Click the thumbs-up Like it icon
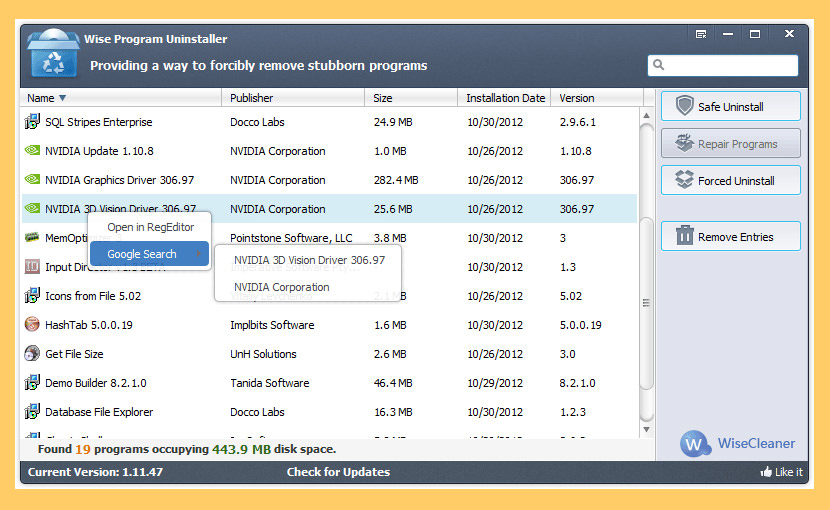Viewport: 830px width, 510px height. pyautogui.click(x=766, y=471)
